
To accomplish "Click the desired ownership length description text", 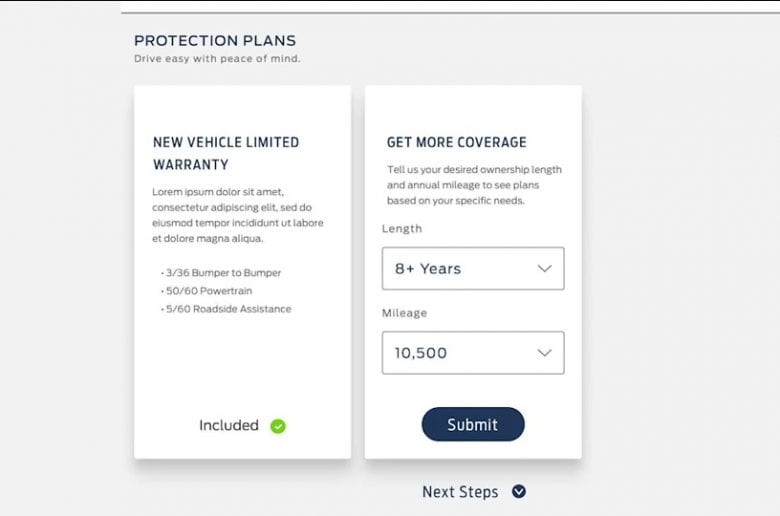I will [474, 185].
